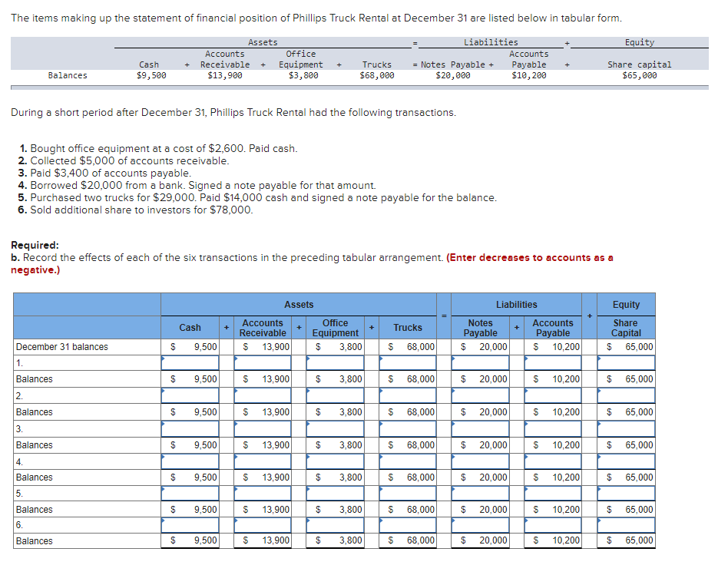The height and width of the screenshot is (565, 728).
Task: Select Share Capital input for transaction 1
Action: pyautogui.click(x=626, y=362)
